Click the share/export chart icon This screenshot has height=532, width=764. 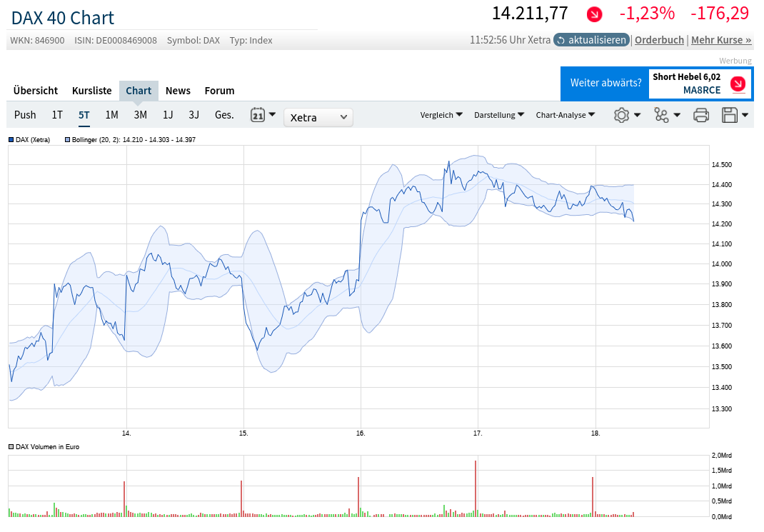[663, 115]
